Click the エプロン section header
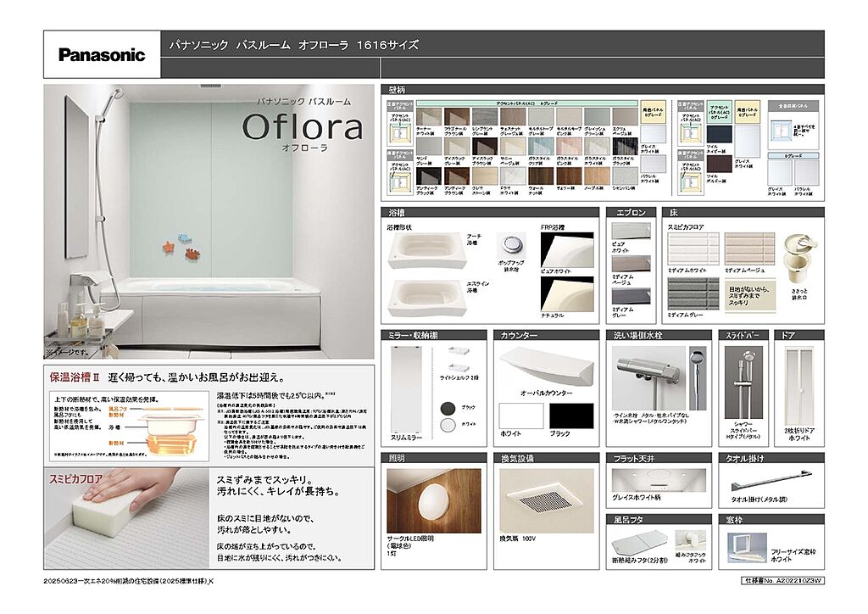 (x=631, y=213)
